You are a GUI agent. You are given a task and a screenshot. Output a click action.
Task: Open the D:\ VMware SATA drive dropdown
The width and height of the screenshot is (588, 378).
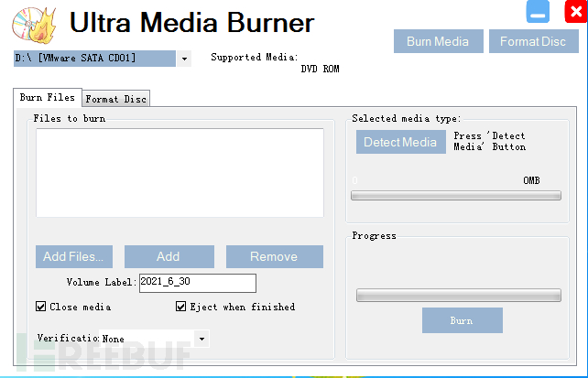click(x=184, y=59)
